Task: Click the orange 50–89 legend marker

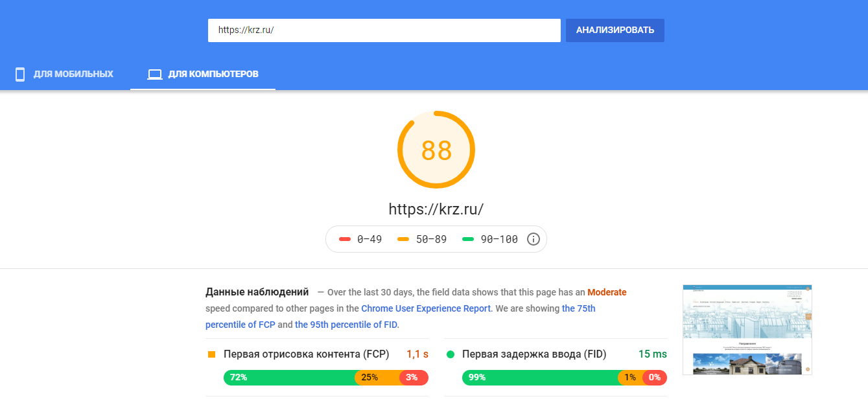Action: coord(403,239)
